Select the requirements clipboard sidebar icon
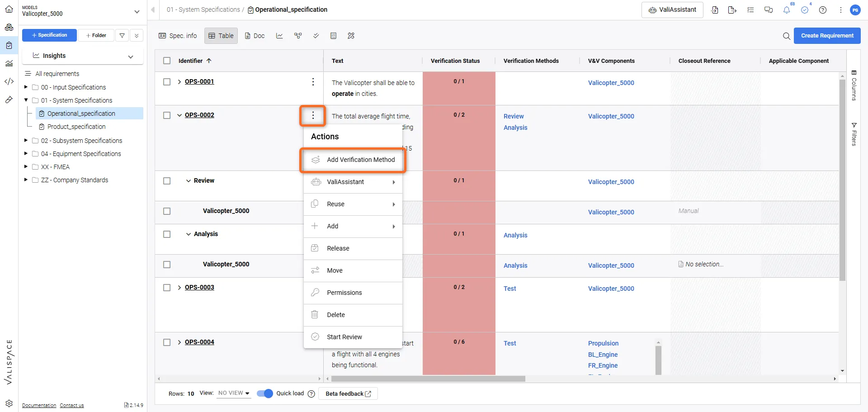The width and height of the screenshot is (868, 412). (9, 45)
